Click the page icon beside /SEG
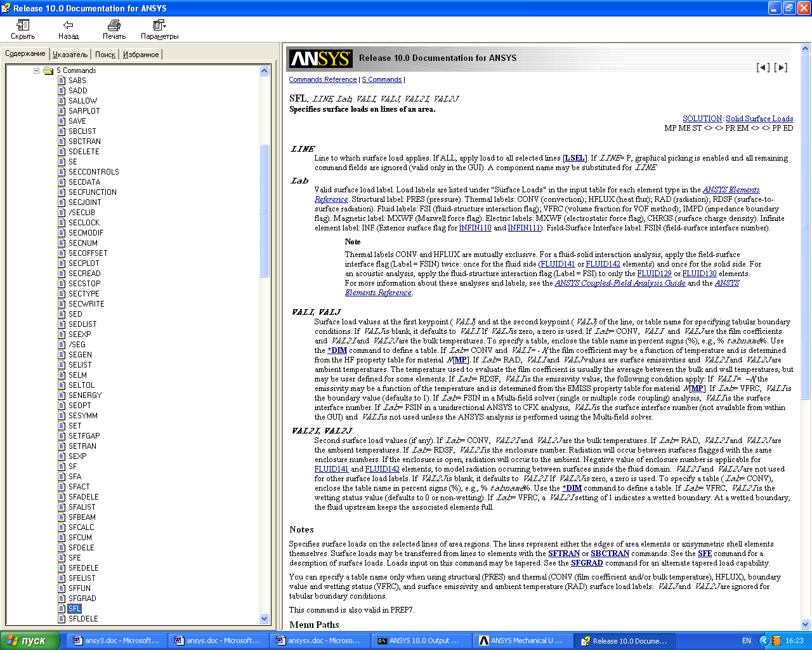Viewport: 812px width, 650px height. click(x=62, y=345)
